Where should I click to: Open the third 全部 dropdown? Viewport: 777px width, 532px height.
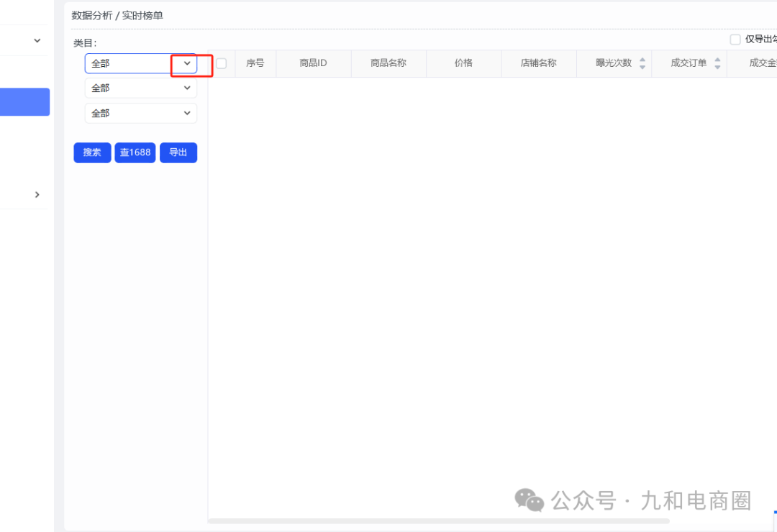(x=140, y=113)
